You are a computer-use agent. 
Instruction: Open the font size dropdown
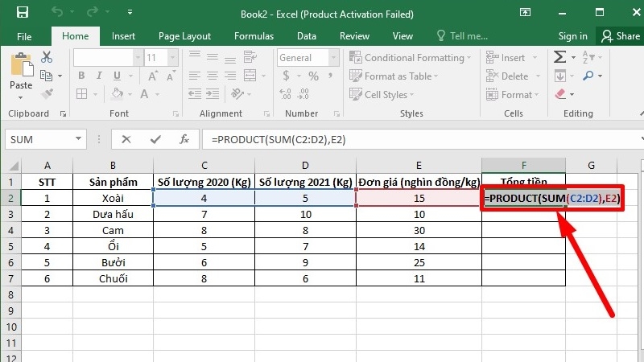pyautogui.click(x=173, y=57)
